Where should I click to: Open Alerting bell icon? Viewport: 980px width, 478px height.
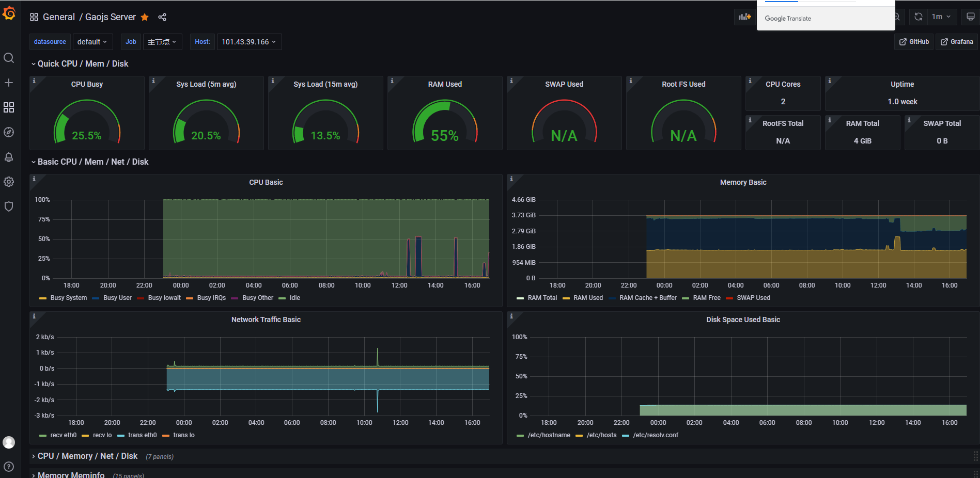tap(9, 157)
